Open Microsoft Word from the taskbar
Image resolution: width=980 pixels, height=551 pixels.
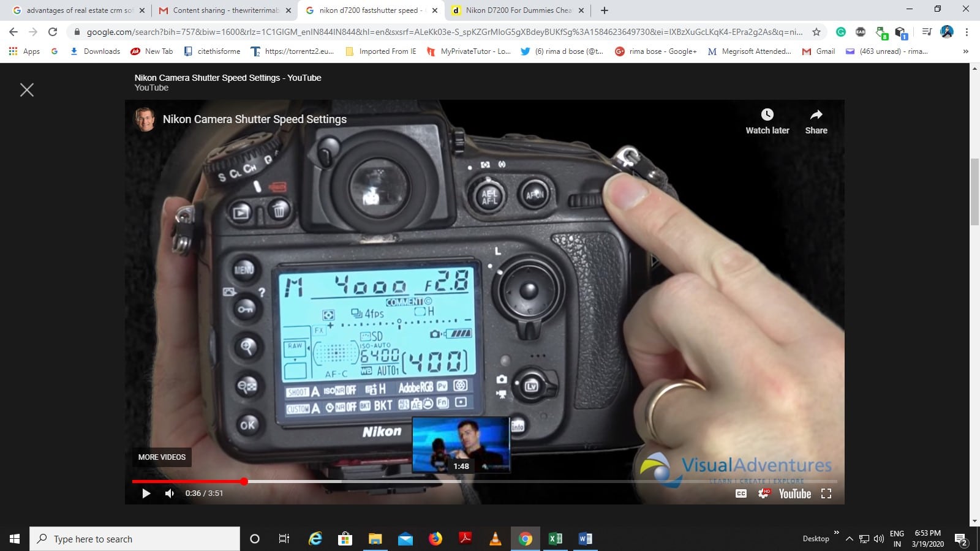pos(584,539)
